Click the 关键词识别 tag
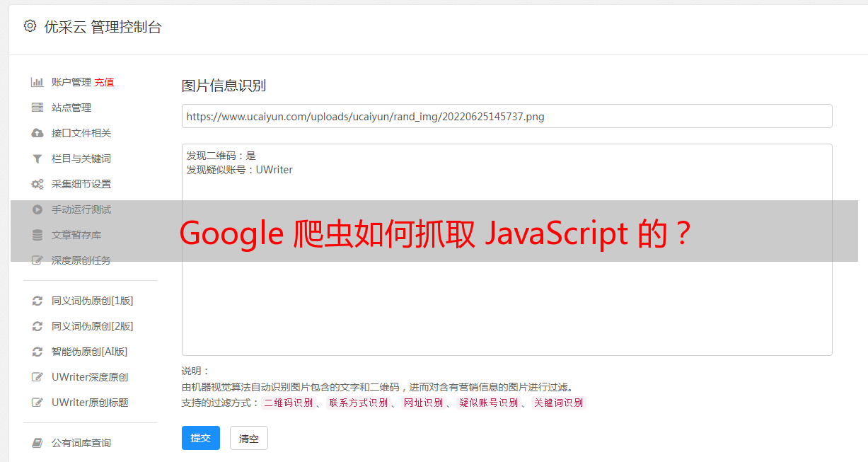Screen dimensions: 868x462 (558, 403)
